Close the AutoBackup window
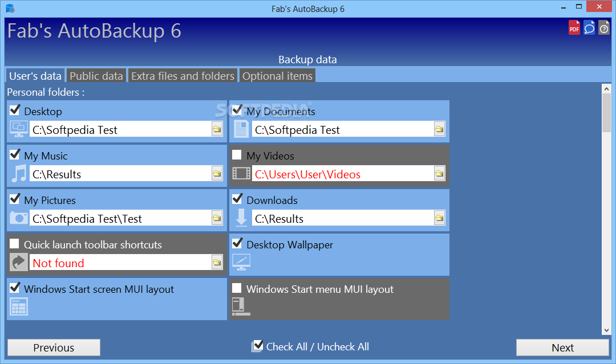This screenshot has height=364, width=616. (599, 7)
